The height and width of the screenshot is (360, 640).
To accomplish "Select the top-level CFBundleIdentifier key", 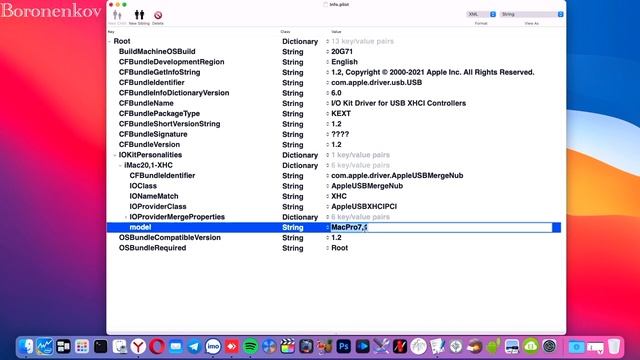I will [x=151, y=82].
